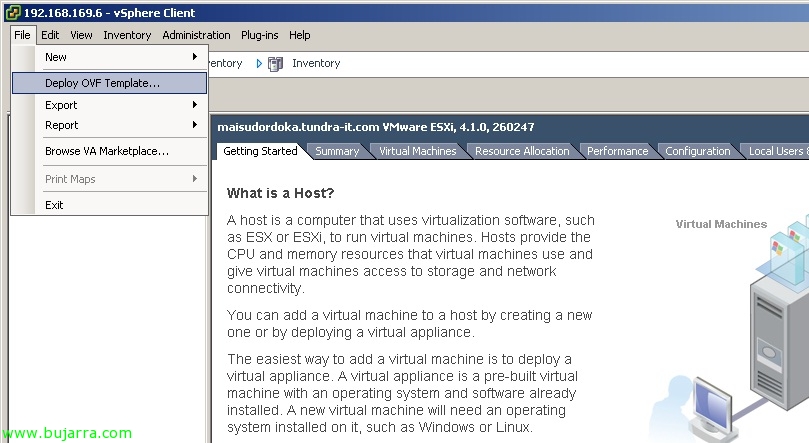Click the Virtual Machines diagram label
Image resolution: width=809 pixels, height=443 pixels.
(x=721, y=224)
